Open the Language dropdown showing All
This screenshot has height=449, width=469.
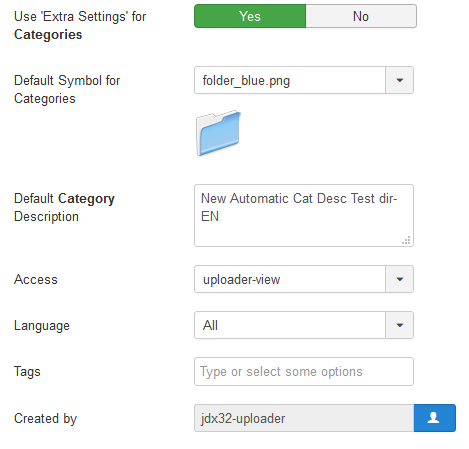304,325
